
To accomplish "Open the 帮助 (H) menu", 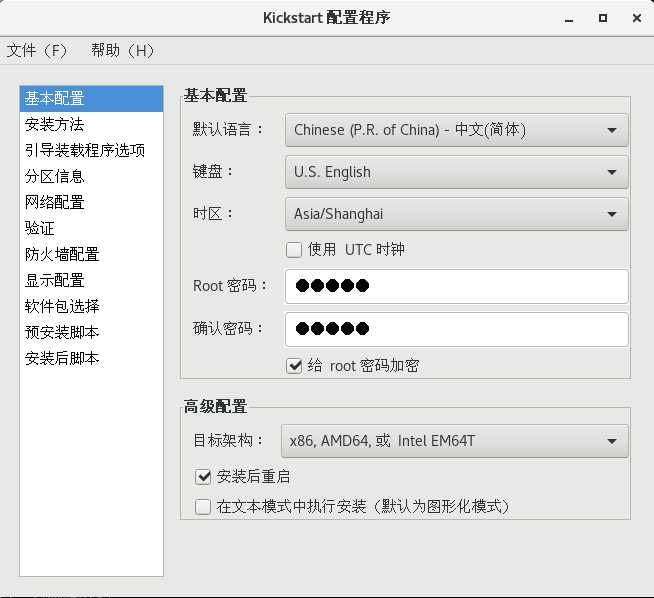I will (123, 51).
